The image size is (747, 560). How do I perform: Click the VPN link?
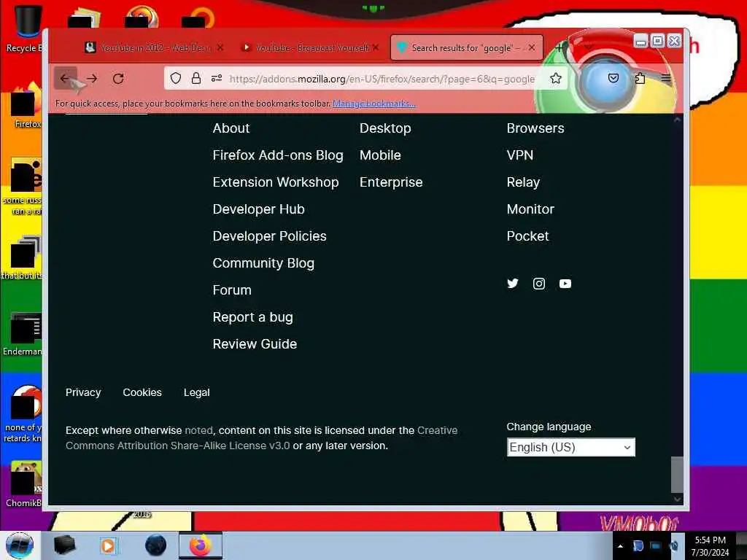(x=519, y=155)
